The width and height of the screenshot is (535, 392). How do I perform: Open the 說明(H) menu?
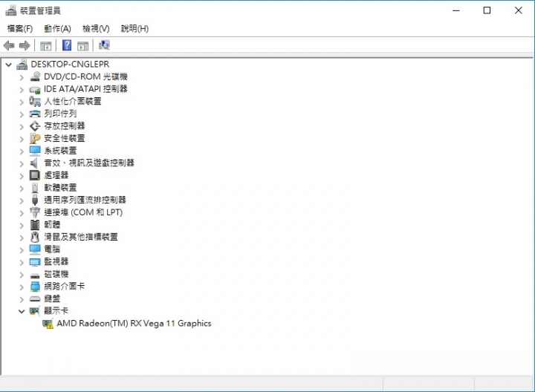pos(134,29)
